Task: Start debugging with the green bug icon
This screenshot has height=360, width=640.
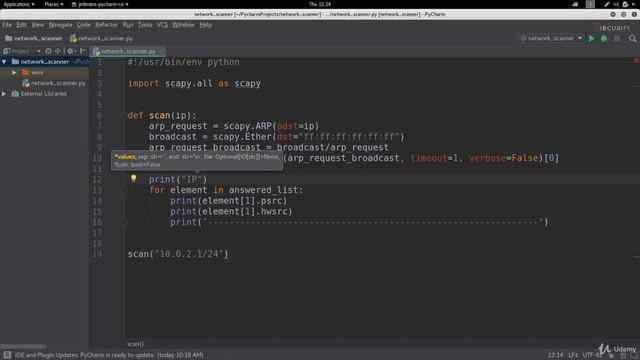Action: click(x=604, y=38)
